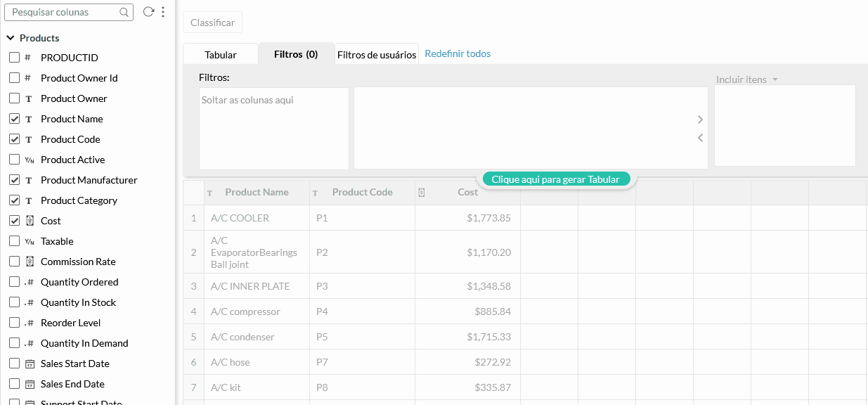This screenshot has height=405, width=868.
Task: Click the text icon beside Product Manufacturer
Action: coord(29,181)
